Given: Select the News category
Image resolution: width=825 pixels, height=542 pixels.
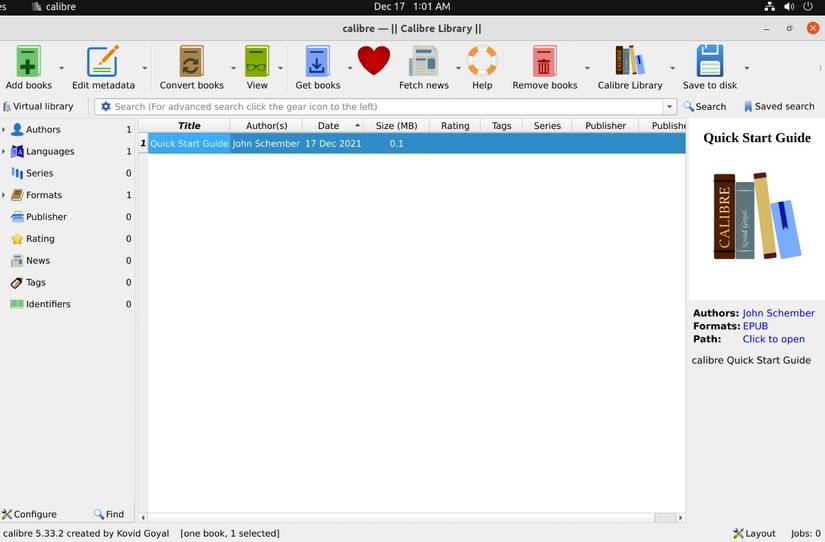Looking at the screenshot, I should click(x=38, y=260).
